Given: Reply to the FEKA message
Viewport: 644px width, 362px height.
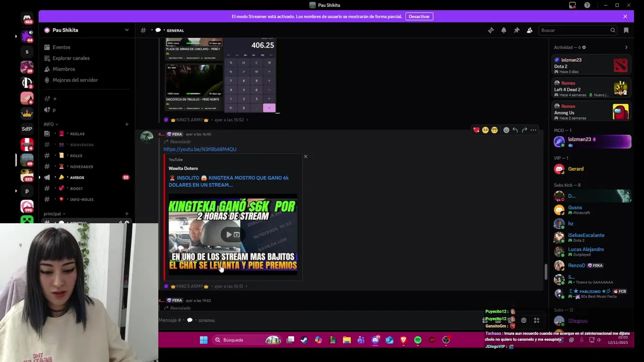Looking at the screenshot, I should click(515, 130).
